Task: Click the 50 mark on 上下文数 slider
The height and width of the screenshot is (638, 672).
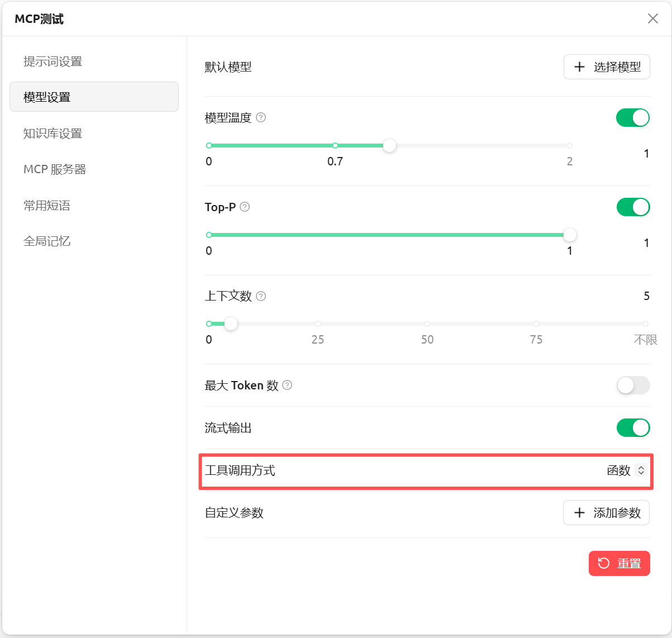Action: pyautogui.click(x=427, y=324)
